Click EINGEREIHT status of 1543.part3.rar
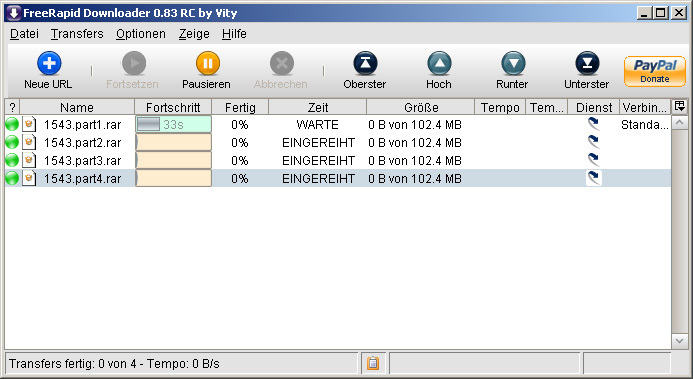693x379 pixels. pos(318,161)
